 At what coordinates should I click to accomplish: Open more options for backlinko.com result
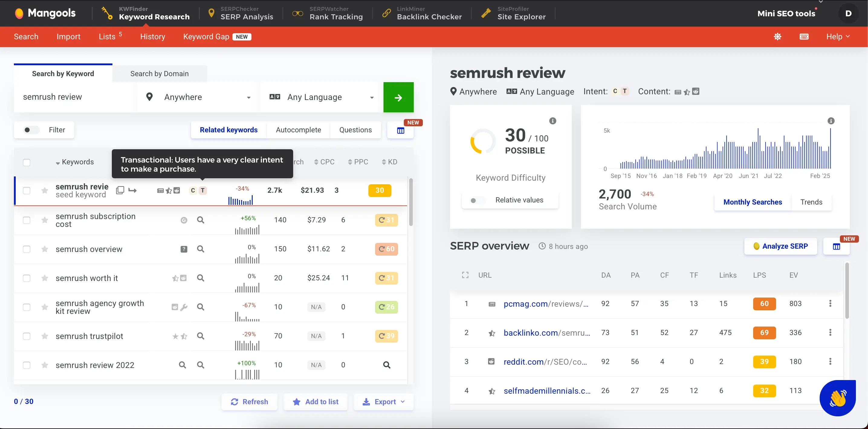[x=830, y=332]
